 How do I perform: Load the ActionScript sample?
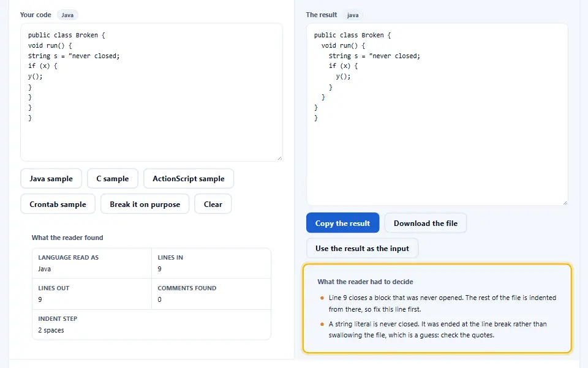189,179
